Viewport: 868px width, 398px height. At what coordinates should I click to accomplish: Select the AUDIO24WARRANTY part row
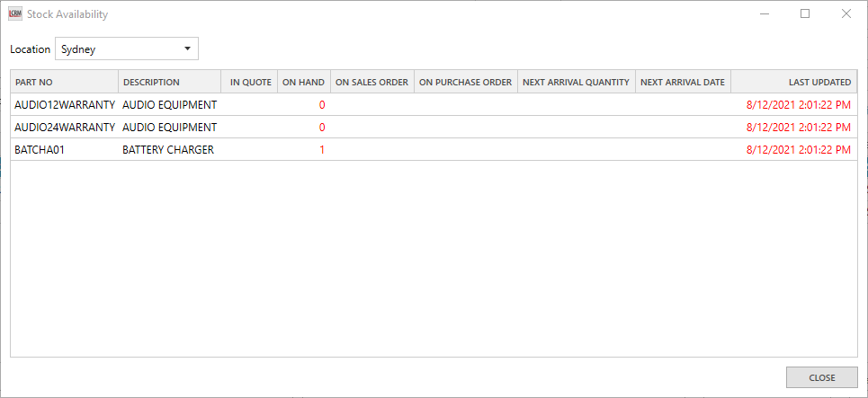(x=65, y=128)
